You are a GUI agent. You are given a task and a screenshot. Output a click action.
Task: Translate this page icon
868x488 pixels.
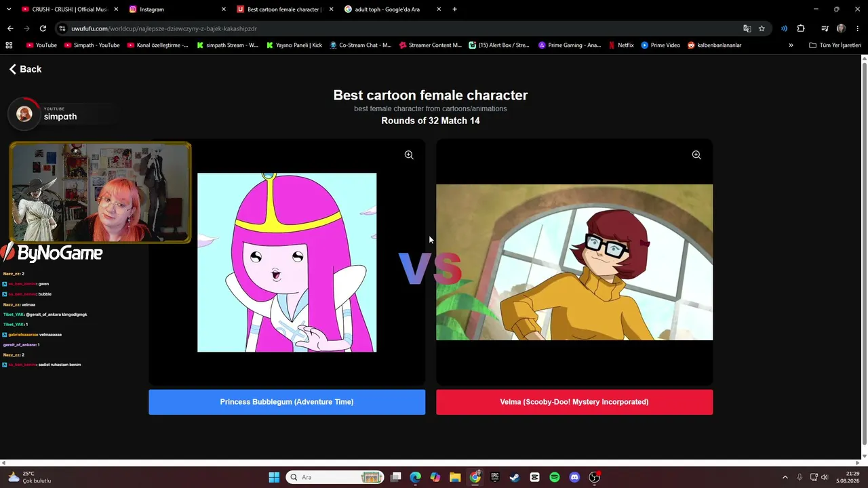[x=747, y=28]
